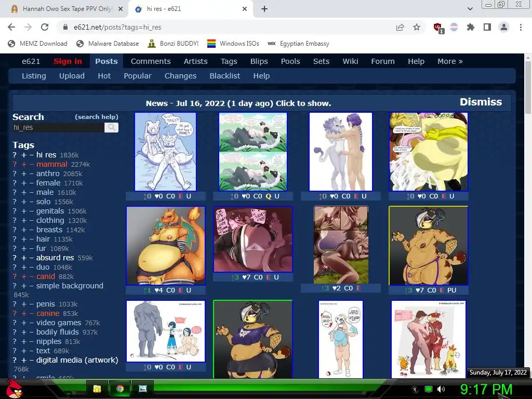Screen dimensions: 532x399
Task: Close the 'Hannah Owo' tab
Action: click(121, 9)
